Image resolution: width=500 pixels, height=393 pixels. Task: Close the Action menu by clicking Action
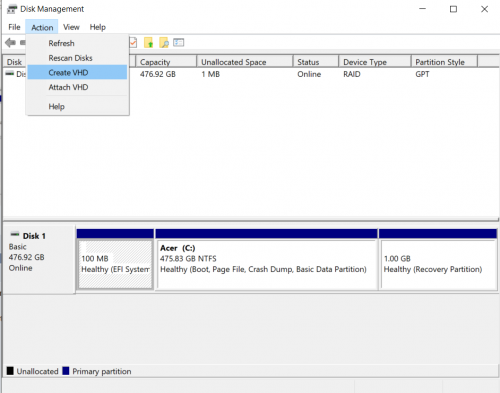(x=42, y=27)
